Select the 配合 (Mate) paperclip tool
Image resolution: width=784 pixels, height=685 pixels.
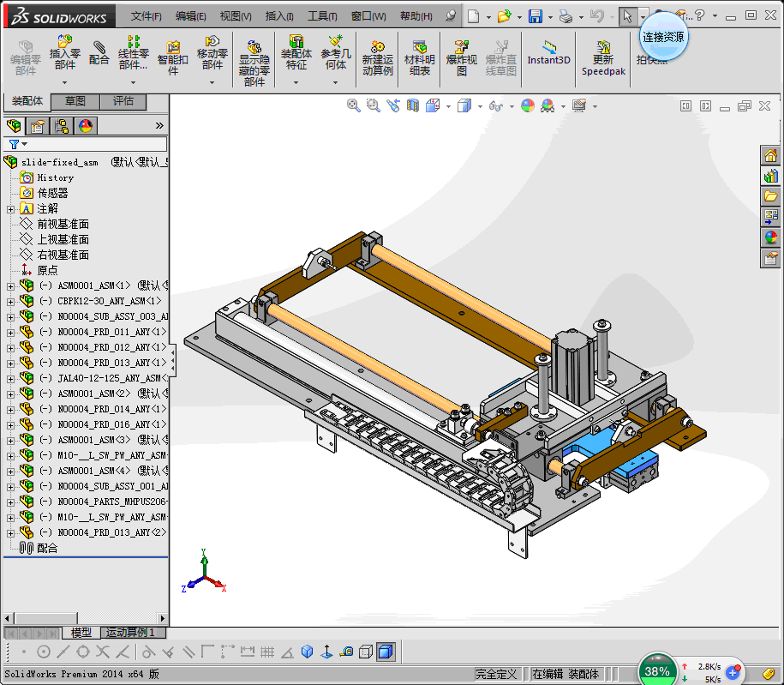[99, 51]
